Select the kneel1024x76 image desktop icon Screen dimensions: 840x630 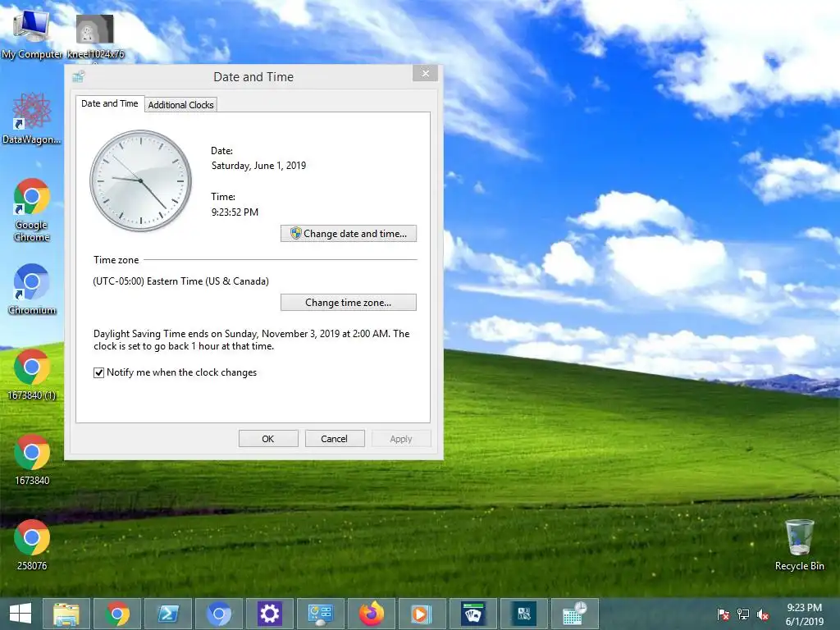95,36
